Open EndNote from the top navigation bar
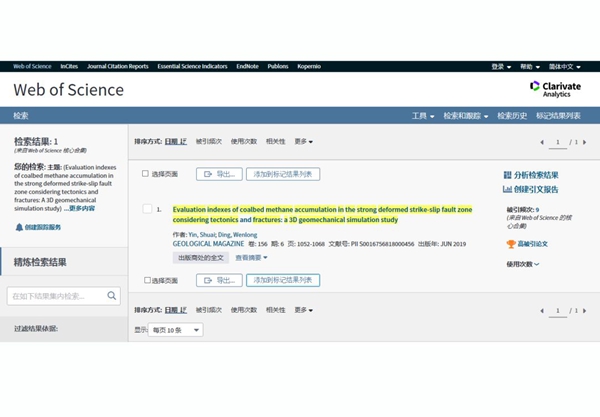 pos(247,66)
